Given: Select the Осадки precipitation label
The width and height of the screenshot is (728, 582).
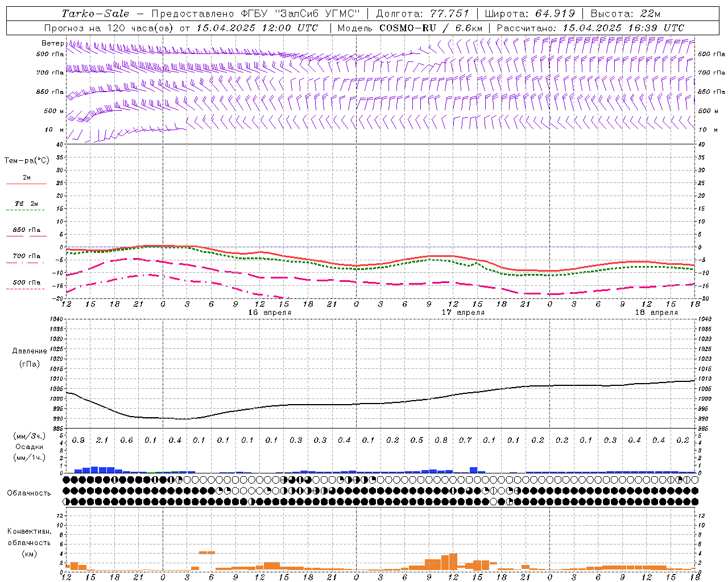Looking at the screenshot, I should pos(30,447).
